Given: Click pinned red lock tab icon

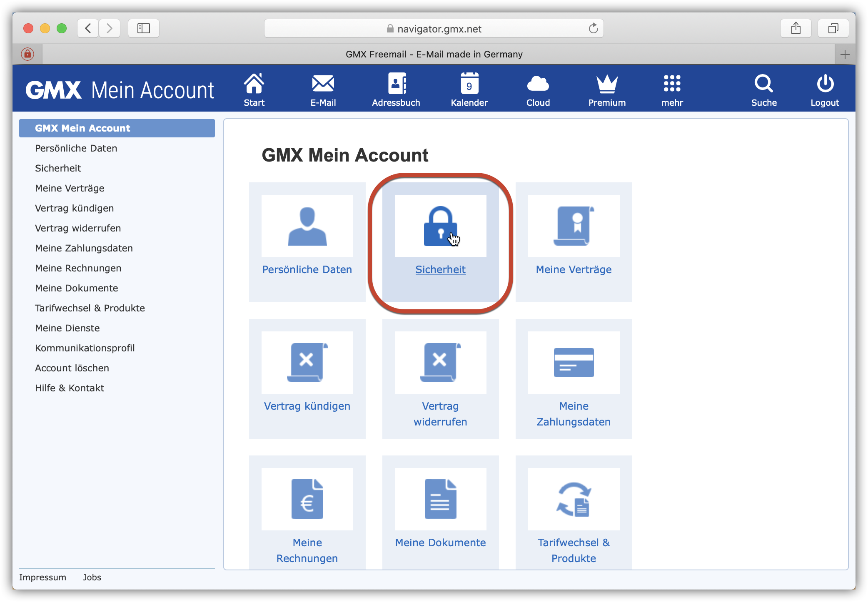Looking at the screenshot, I should click(27, 54).
